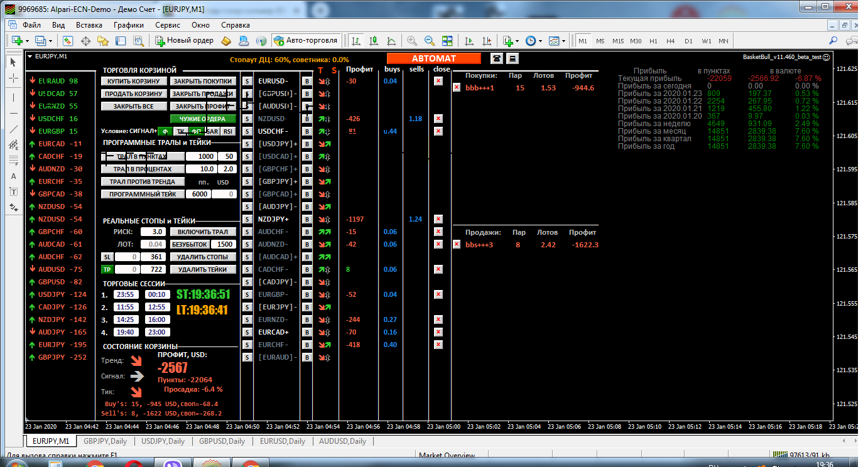Image resolution: width=868 pixels, height=467 pixels.
Task: Select the Draw trendline tool
Action: 14,129
